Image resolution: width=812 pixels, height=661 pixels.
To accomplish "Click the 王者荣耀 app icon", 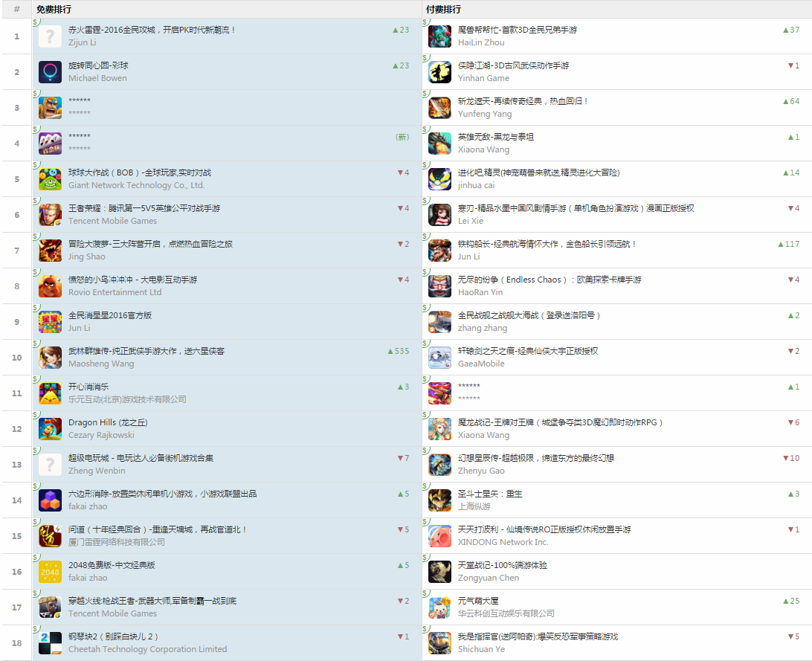I will click(51, 215).
